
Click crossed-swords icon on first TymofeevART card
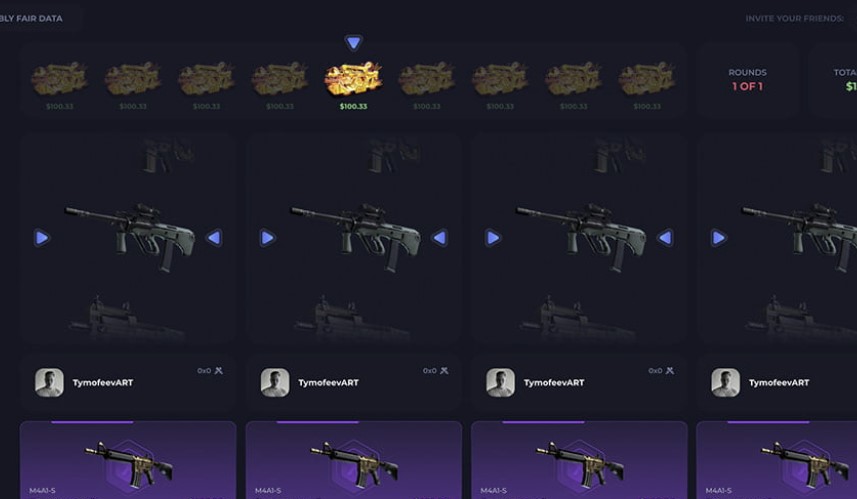219,371
